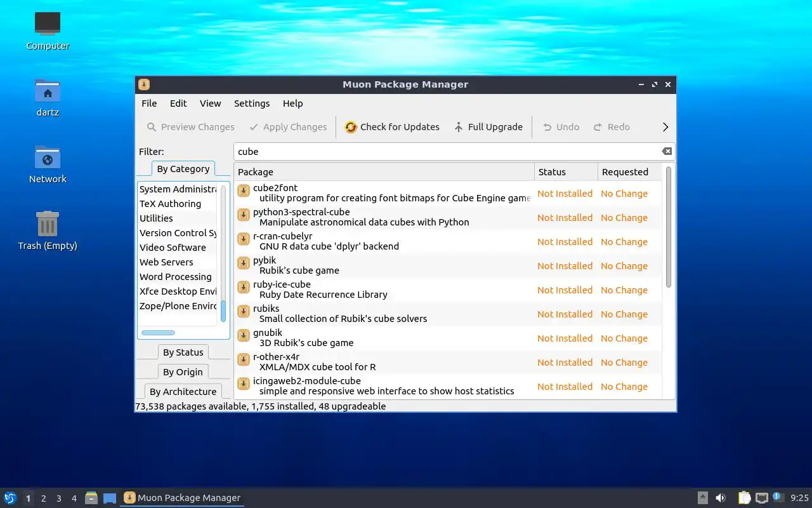
Task: Click the cube2font package status icon
Action: [243, 191]
